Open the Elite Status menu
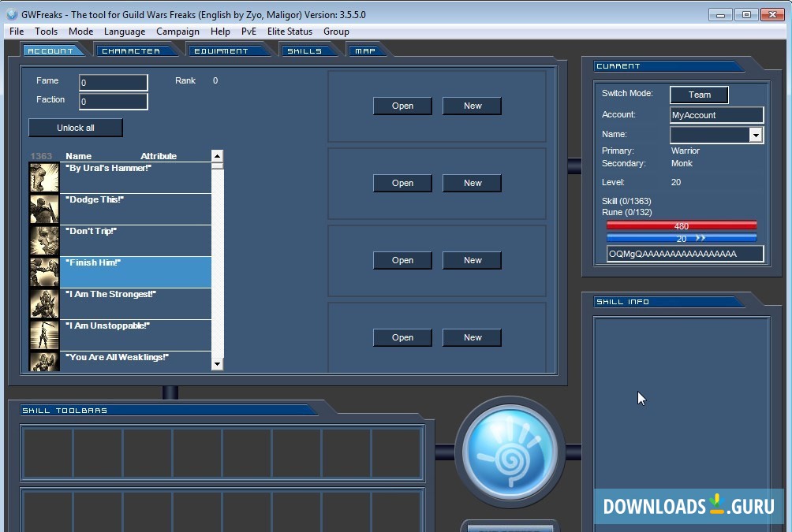Screen dimensions: 792x532 click(290, 32)
